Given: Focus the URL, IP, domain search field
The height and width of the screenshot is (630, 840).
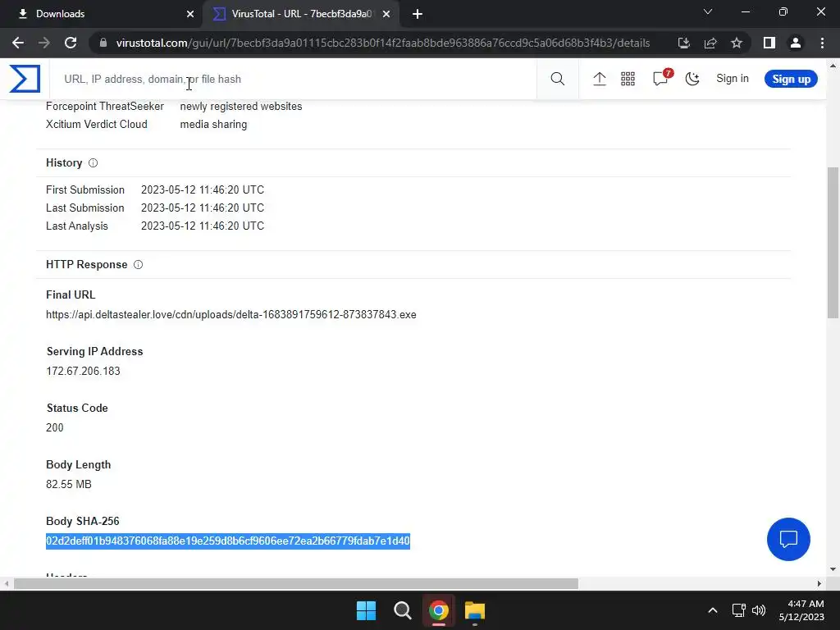Looking at the screenshot, I should [x=292, y=79].
